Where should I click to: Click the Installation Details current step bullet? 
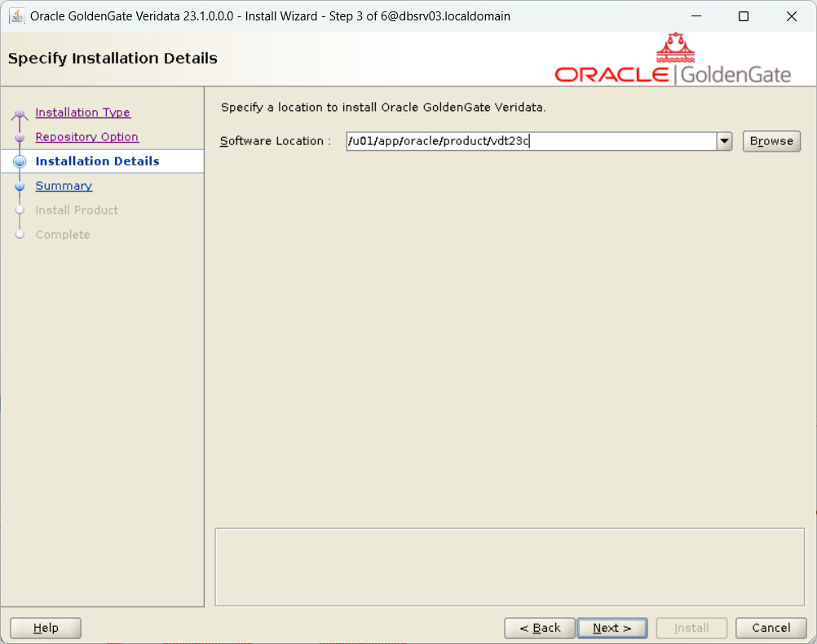(20, 161)
